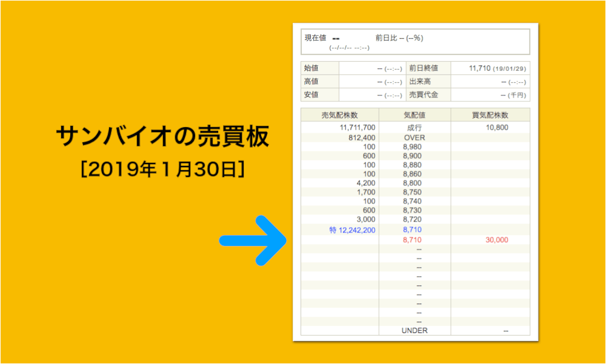Select the price 8,720
This screenshot has height=364, width=606.
click(x=412, y=219)
